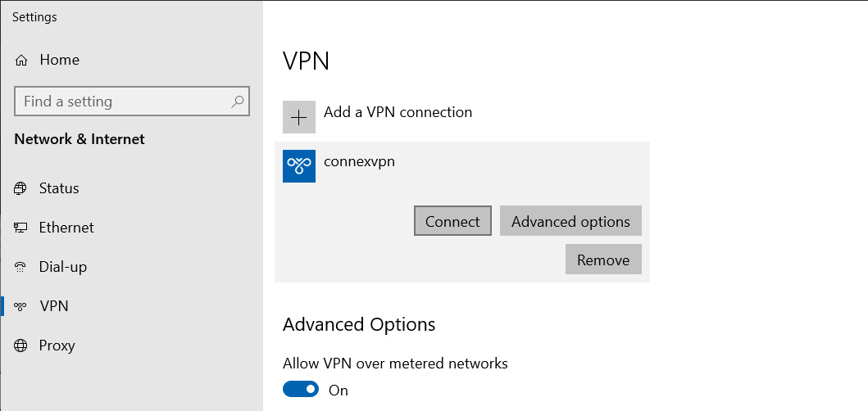Click the Ethernet monitor icon
868x411 pixels.
click(20, 228)
